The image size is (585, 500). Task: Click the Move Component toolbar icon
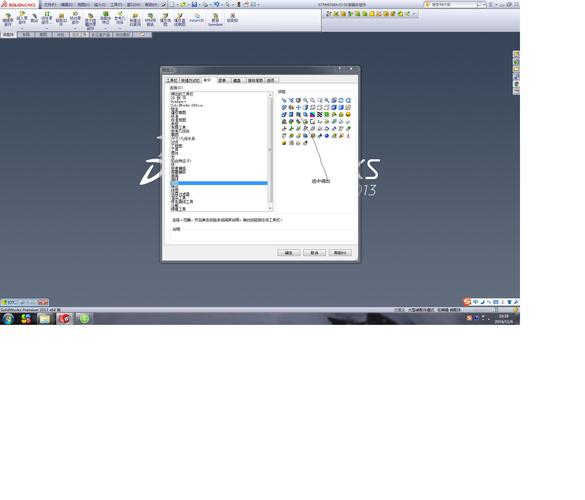(75, 19)
